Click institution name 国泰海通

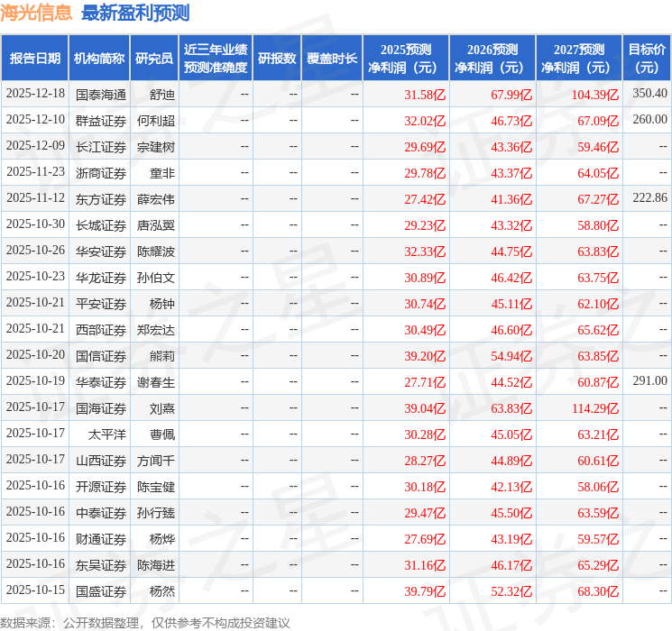click(101, 95)
